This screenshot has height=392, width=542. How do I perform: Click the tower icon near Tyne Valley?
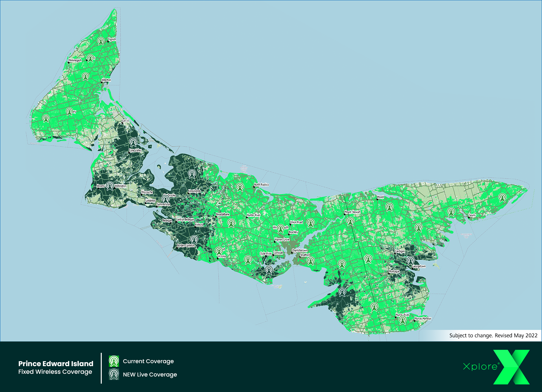pos(133,142)
